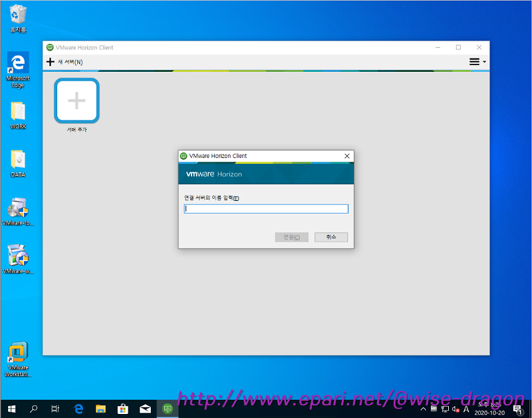
Task: Click the taskbar date 2020-10-20
Action: pyautogui.click(x=489, y=413)
